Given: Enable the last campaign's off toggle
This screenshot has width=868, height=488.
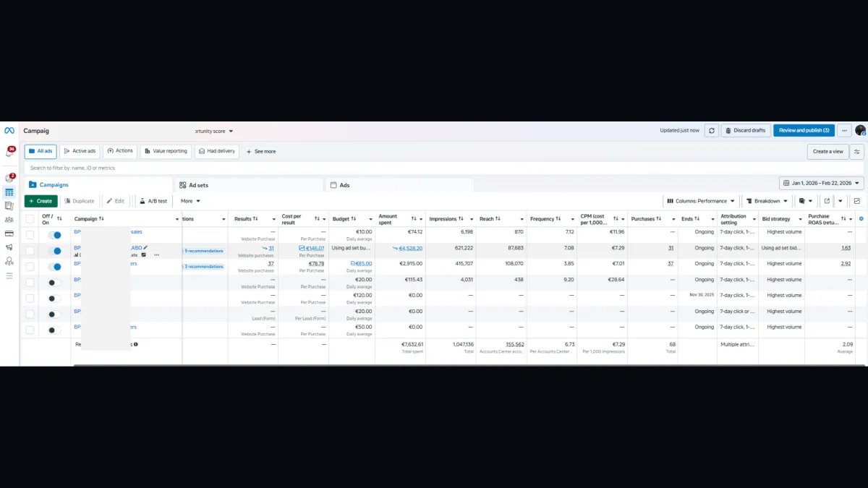Looking at the screenshot, I should pyautogui.click(x=54, y=330).
